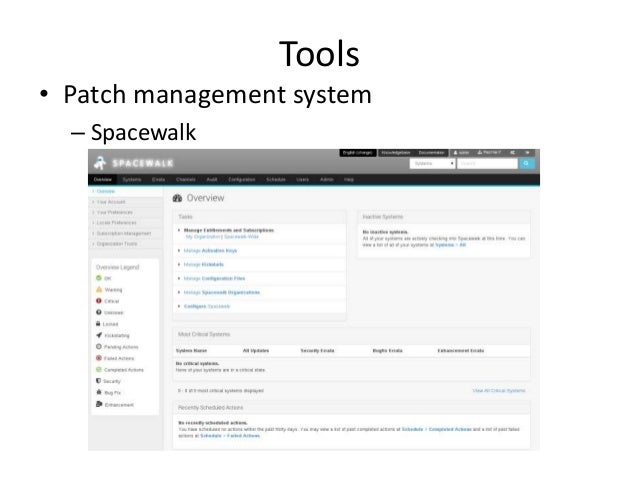Viewport: 638px width, 479px height.
Task: Open the My Organization link under Tasks
Action: [203, 236]
